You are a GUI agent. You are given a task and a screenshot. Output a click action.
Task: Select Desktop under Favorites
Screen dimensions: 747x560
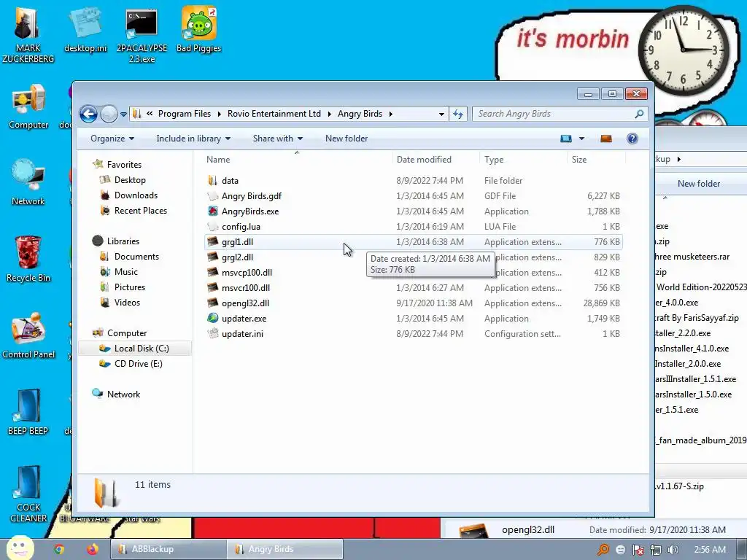pos(130,180)
